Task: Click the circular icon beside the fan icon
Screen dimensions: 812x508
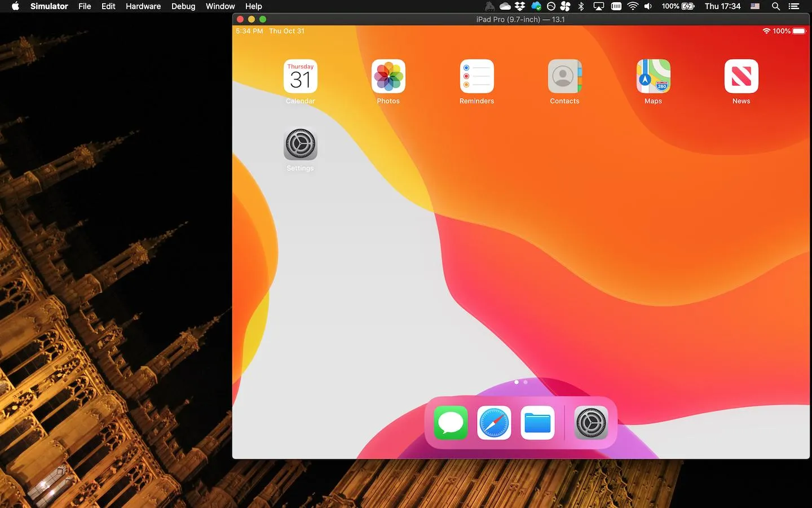Action: pyautogui.click(x=551, y=6)
